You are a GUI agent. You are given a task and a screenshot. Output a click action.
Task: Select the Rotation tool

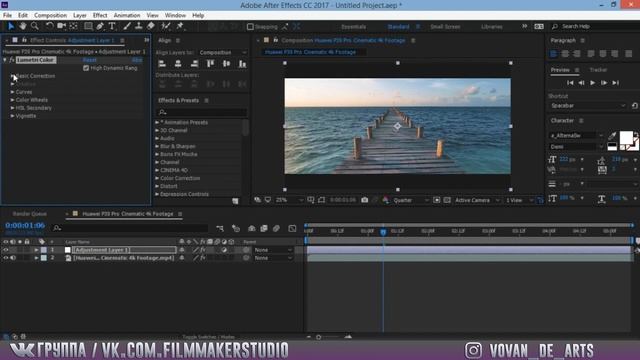coord(49,26)
